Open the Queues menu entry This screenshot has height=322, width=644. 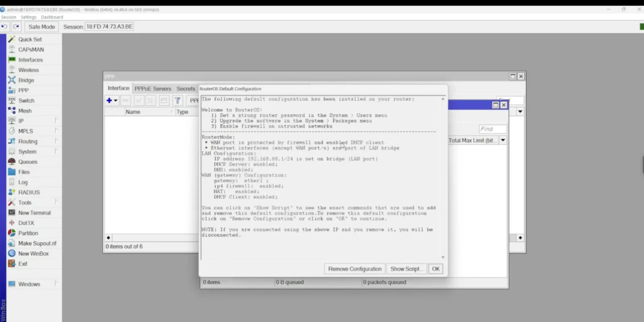tap(28, 162)
